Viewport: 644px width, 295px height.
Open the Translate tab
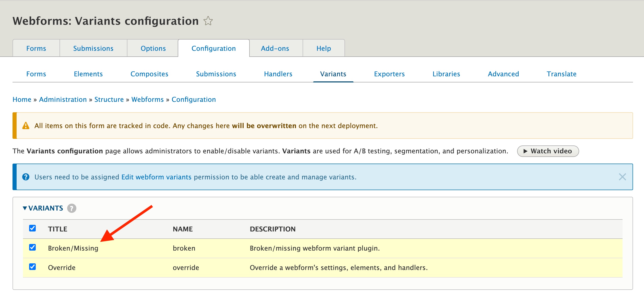561,74
